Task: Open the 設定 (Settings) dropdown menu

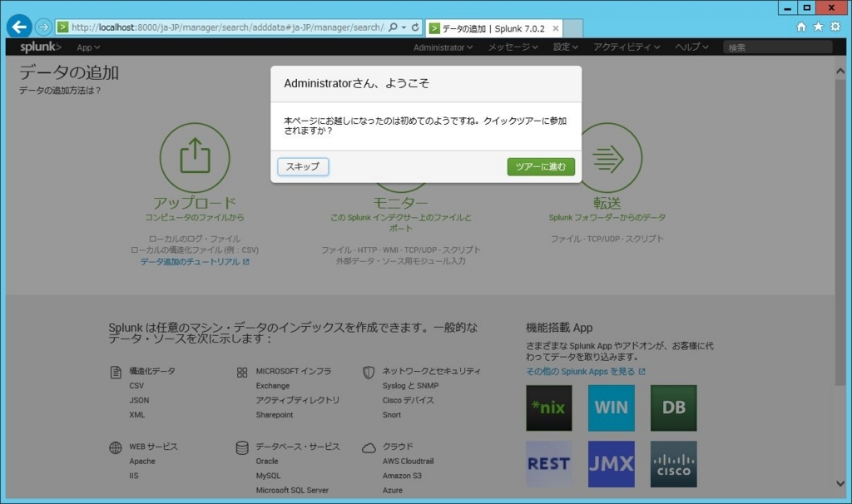Action: pyautogui.click(x=563, y=47)
